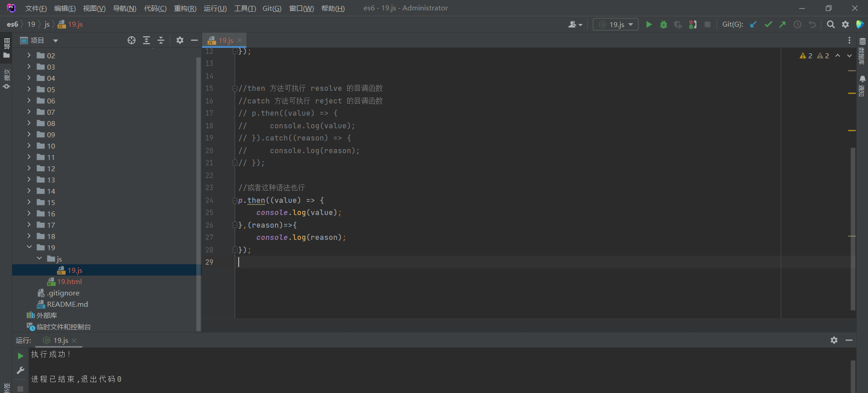Screen dimensions: 868x393
Task: Click editor vertical scrollbar
Action: click(x=853, y=229)
